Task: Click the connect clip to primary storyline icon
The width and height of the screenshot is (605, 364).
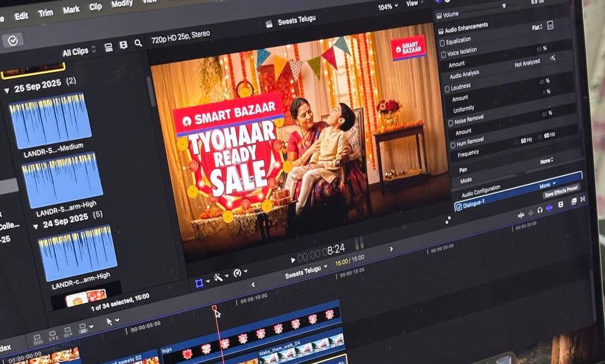Action: click(38, 339)
